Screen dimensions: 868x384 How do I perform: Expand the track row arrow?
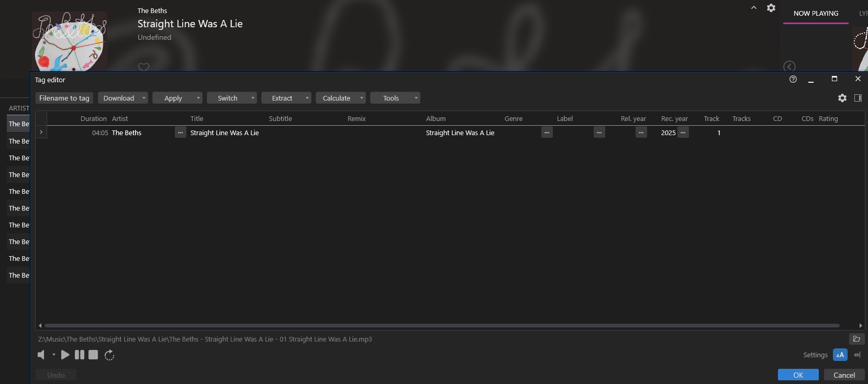tap(41, 132)
